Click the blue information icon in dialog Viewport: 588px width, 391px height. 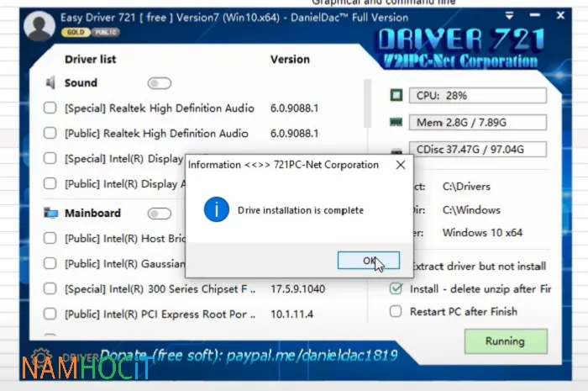pyautogui.click(x=216, y=209)
